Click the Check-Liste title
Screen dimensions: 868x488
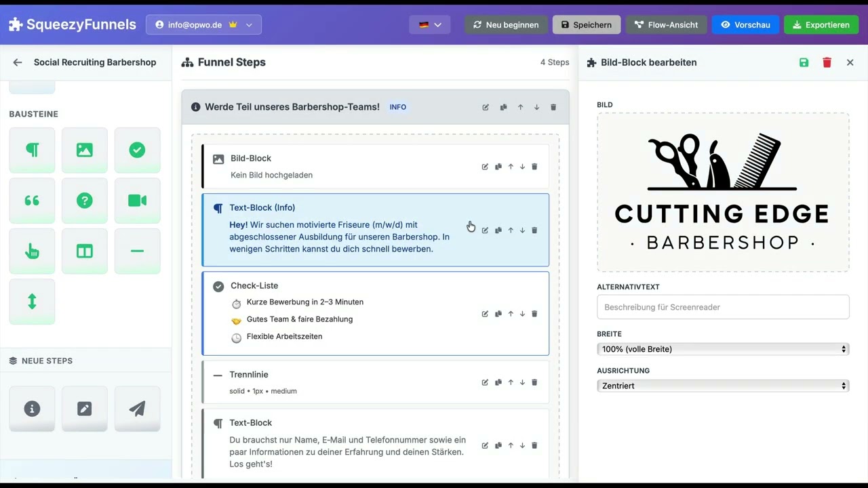click(254, 285)
